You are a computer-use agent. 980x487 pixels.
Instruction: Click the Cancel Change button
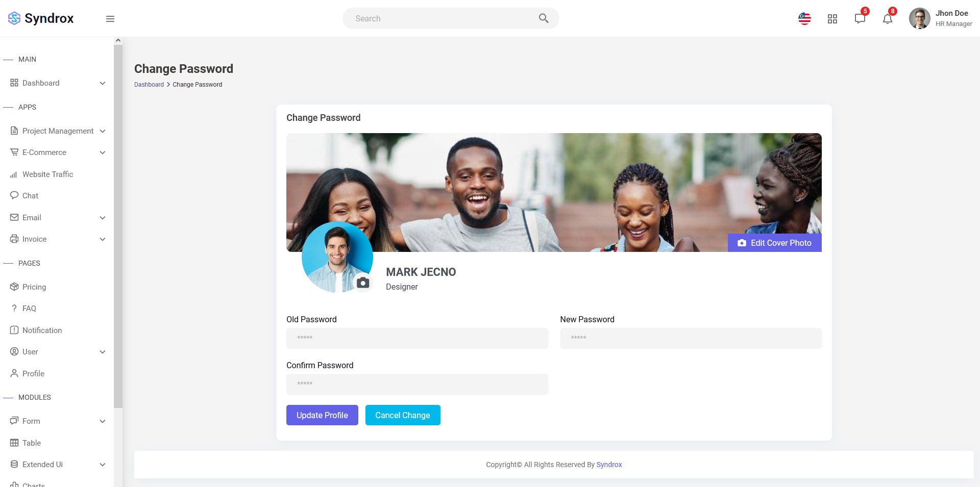(403, 415)
